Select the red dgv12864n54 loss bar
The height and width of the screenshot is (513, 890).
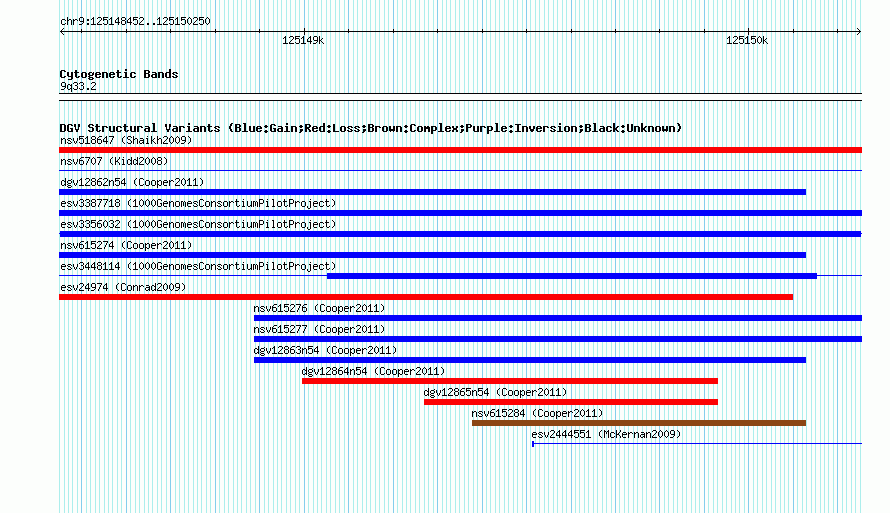point(510,381)
